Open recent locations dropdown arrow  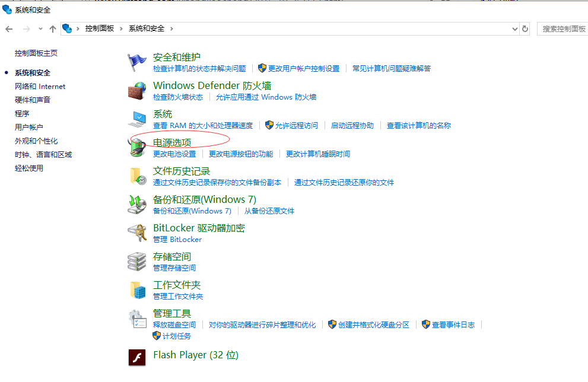[x=40, y=29]
